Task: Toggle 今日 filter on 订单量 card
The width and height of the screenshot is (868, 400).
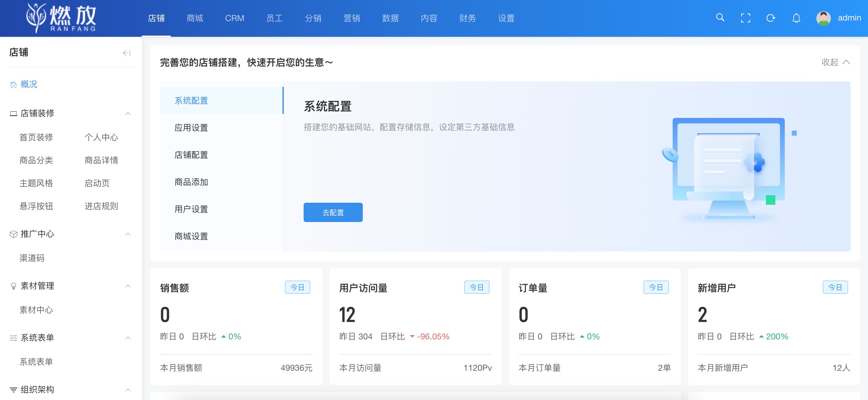Action: pyautogui.click(x=656, y=287)
